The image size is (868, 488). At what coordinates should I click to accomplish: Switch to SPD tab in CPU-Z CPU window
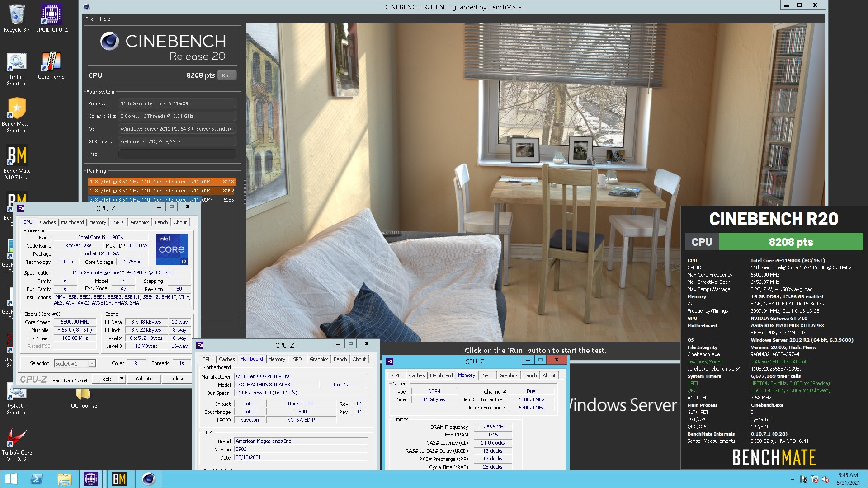(118, 222)
